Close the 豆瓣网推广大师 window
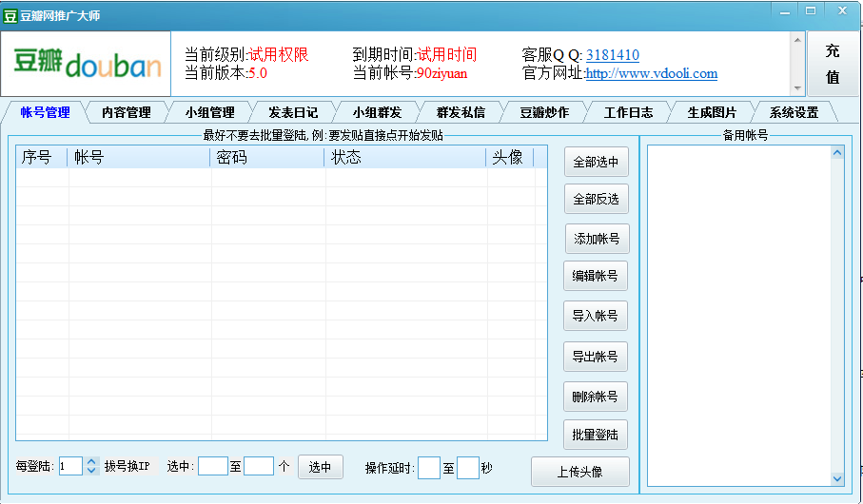This screenshot has height=504, width=863. (x=843, y=11)
